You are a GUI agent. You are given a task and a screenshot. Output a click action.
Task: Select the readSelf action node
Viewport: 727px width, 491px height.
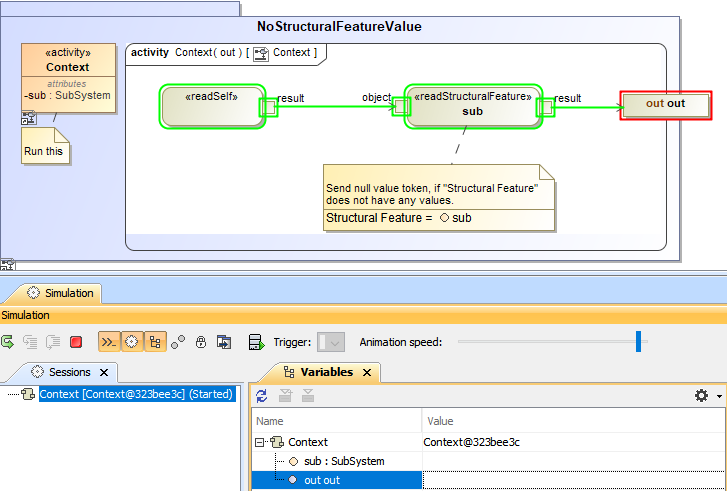click(211, 107)
